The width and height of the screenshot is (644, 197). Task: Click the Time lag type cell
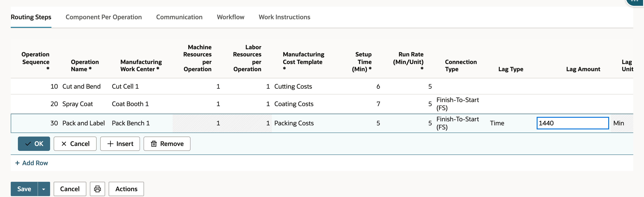click(x=497, y=123)
